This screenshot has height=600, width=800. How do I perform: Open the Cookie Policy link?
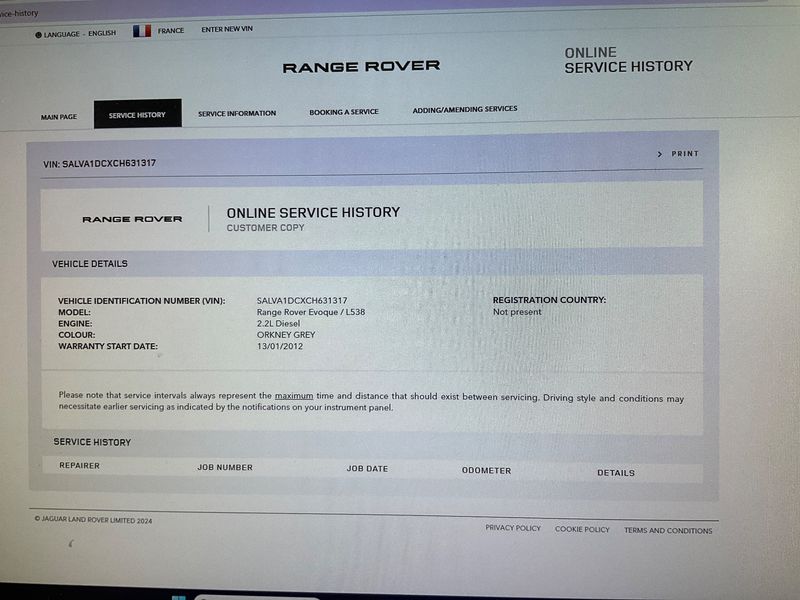pyautogui.click(x=582, y=530)
